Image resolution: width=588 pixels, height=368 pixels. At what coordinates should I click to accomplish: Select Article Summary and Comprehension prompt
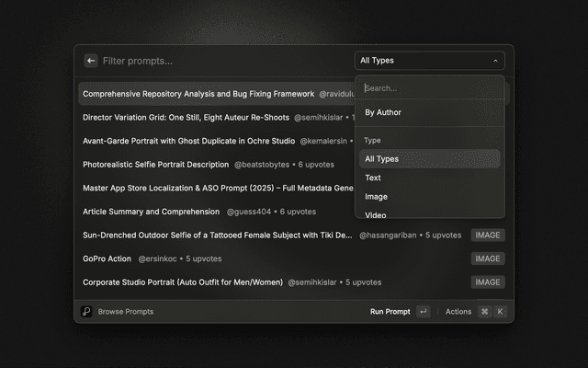151,212
